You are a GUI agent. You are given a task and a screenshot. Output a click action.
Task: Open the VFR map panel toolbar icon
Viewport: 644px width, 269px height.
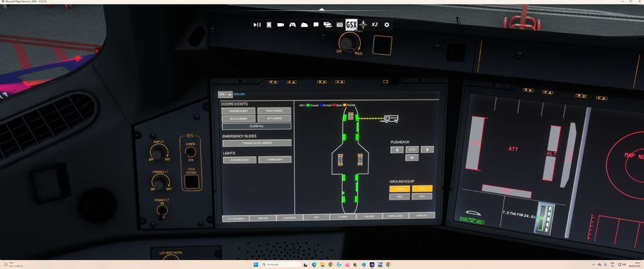(339, 24)
